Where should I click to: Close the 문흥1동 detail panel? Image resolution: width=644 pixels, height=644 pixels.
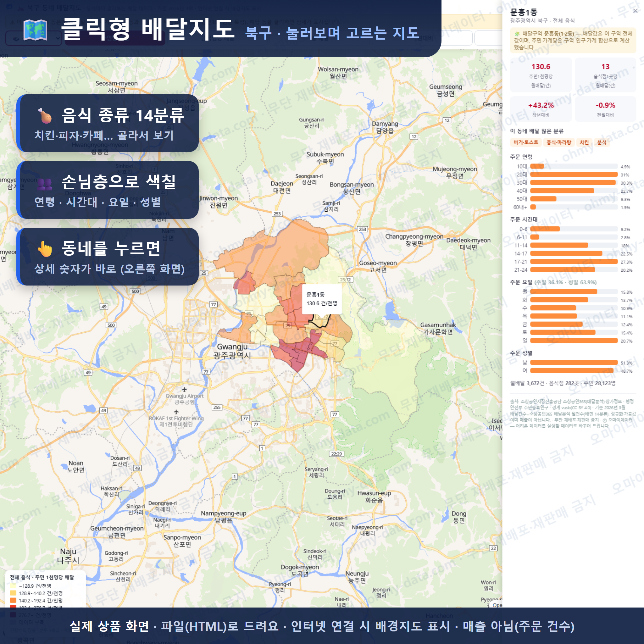coord(635,11)
